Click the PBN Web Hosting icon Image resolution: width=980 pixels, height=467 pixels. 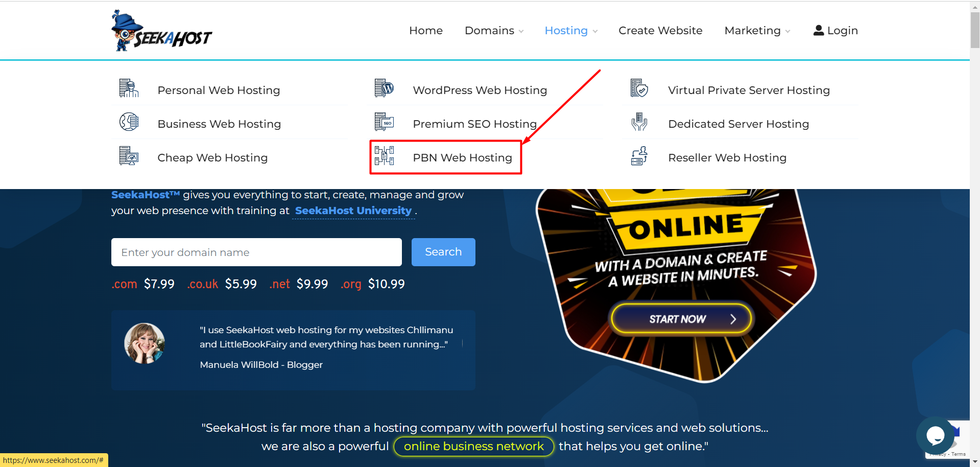[x=384, y=156]
